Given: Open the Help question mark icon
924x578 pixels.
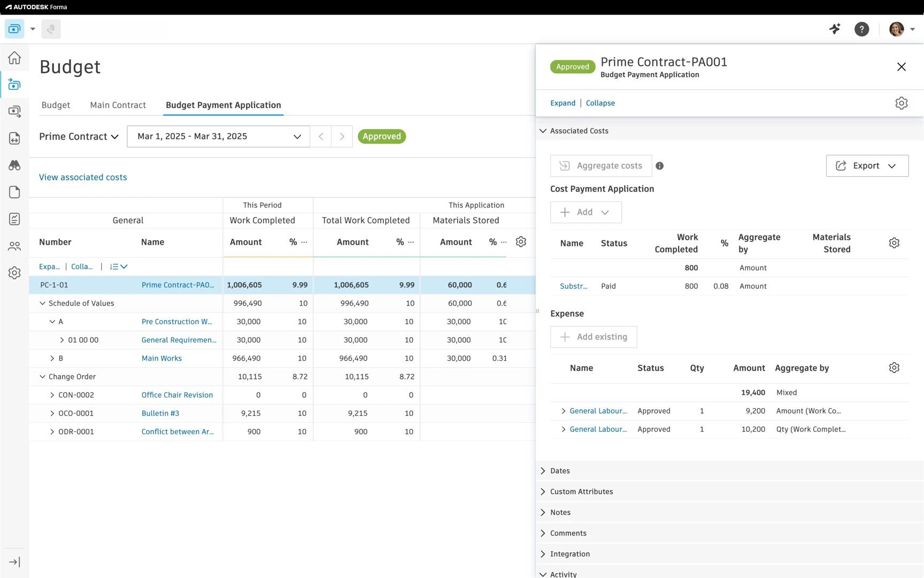Looking at the screenshot, I should tap(861, 29).
